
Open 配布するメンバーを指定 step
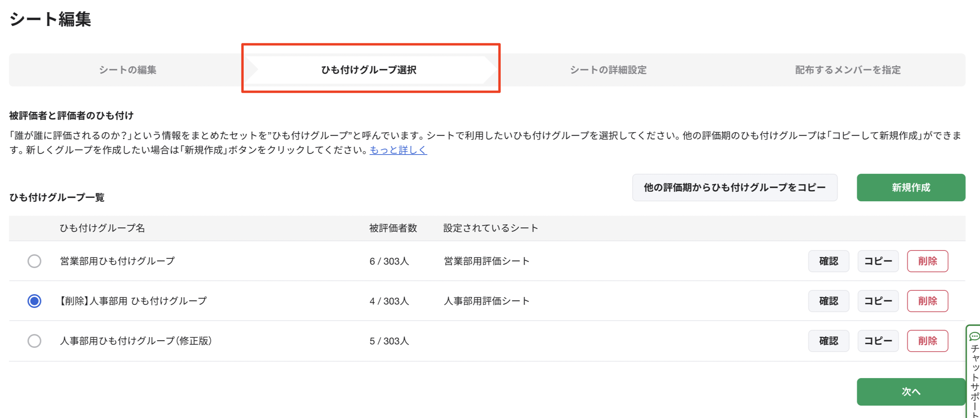848,70
